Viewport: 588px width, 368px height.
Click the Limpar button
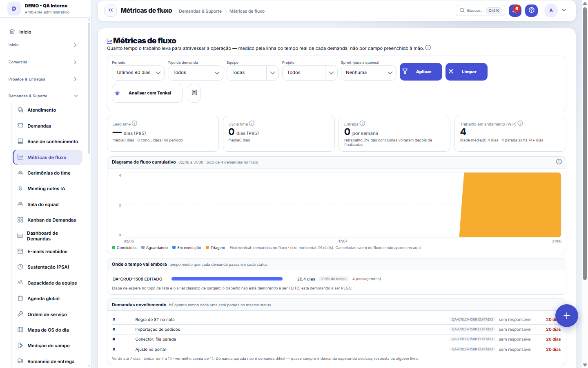[466, 72]
